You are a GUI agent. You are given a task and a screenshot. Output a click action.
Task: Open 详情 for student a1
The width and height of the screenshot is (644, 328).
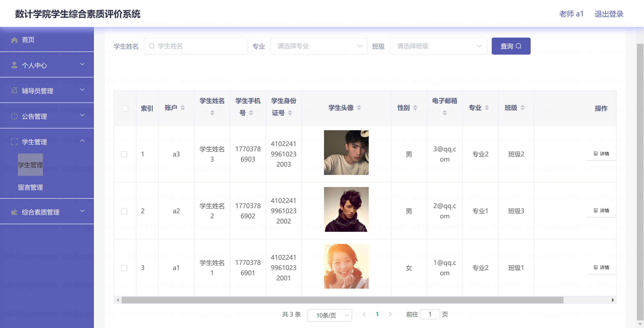click(x=601, y=267)
